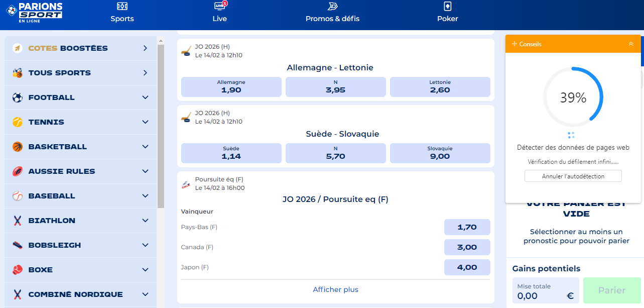
Task: Click the Bobsleigh icon in the sidebar
Action: pos(17,245)
